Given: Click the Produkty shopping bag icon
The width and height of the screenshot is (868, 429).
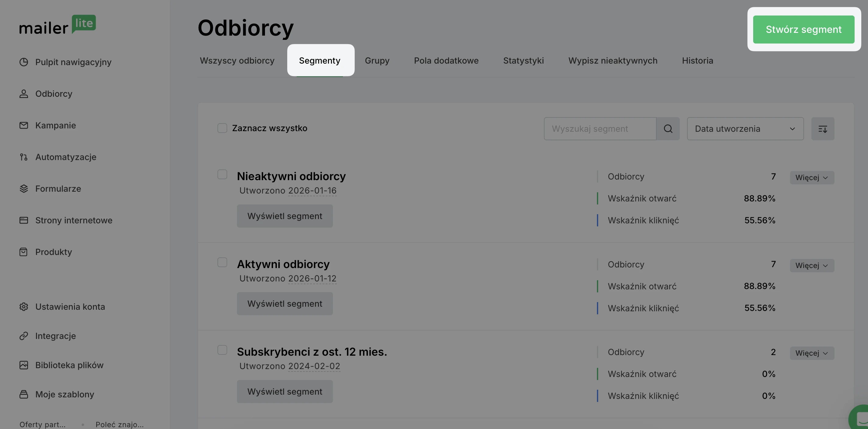Looking at the screenshot, I should [x=23, y=252].
